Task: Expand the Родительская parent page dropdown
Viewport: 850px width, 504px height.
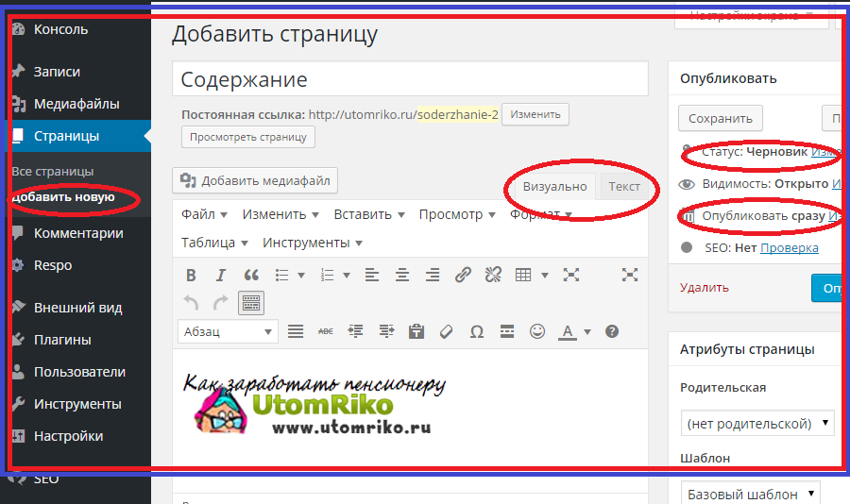Action: tap(757, 422)
